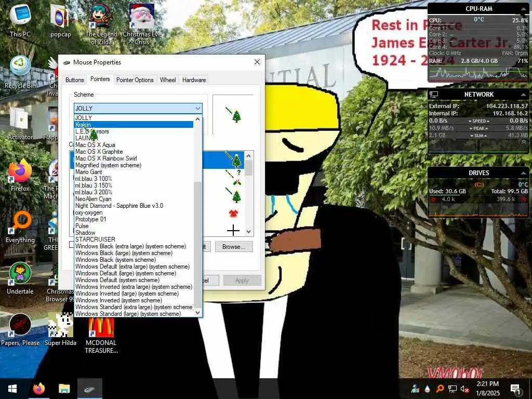This screenshot has height=399, width=532.
Task: Click the Mouse Properties taskbar button
Action: [89, 389]
